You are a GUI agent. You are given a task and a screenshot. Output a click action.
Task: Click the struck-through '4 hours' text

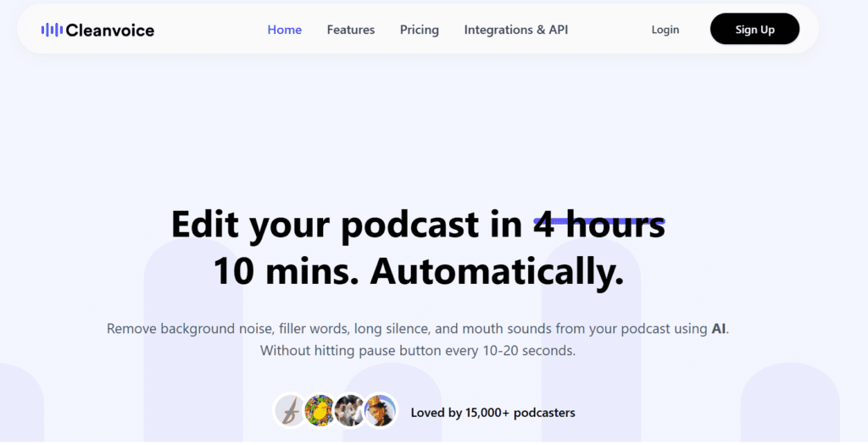tap(599, 224)
